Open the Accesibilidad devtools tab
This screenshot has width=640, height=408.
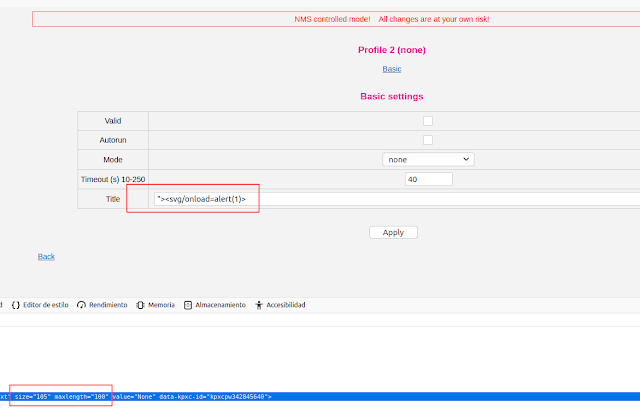tap(280, 305)
